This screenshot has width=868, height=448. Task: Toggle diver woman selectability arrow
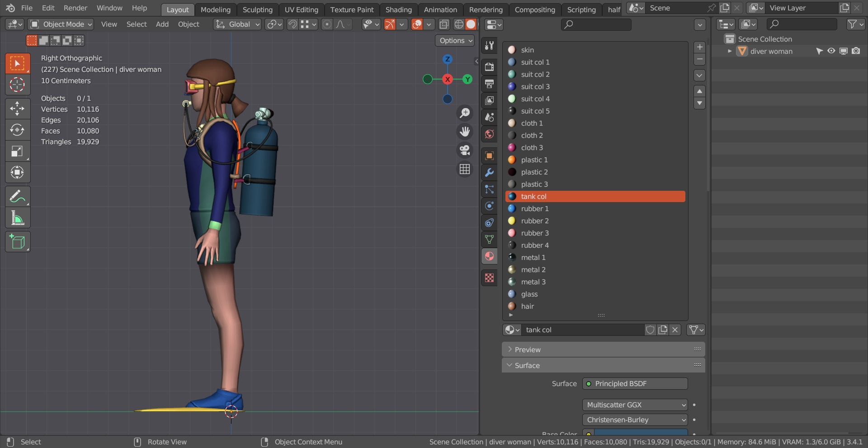(819, 51)
